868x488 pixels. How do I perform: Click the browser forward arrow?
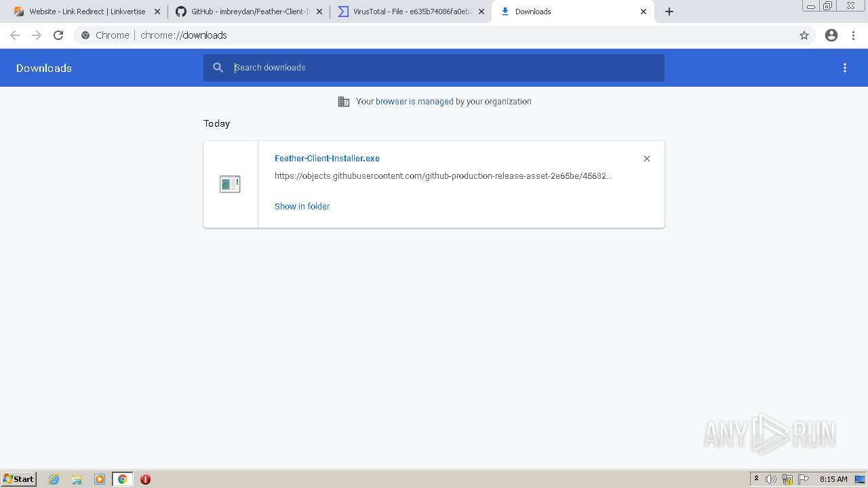coord(37,35)
